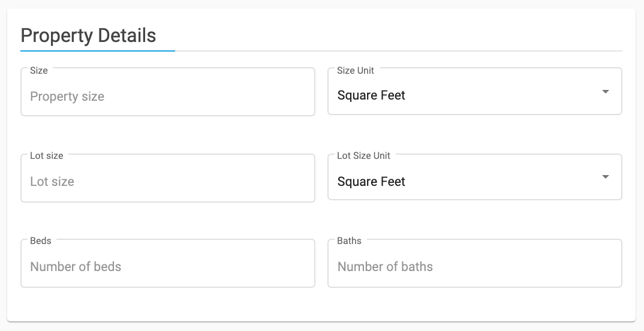Focus the Size input field

pos(168,92)
